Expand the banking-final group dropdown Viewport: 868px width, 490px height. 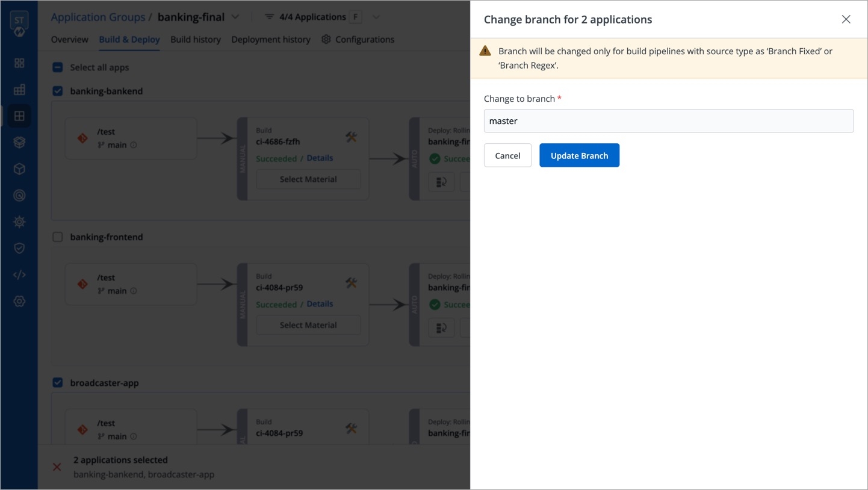pyautogui.click(x=235, y=17)
